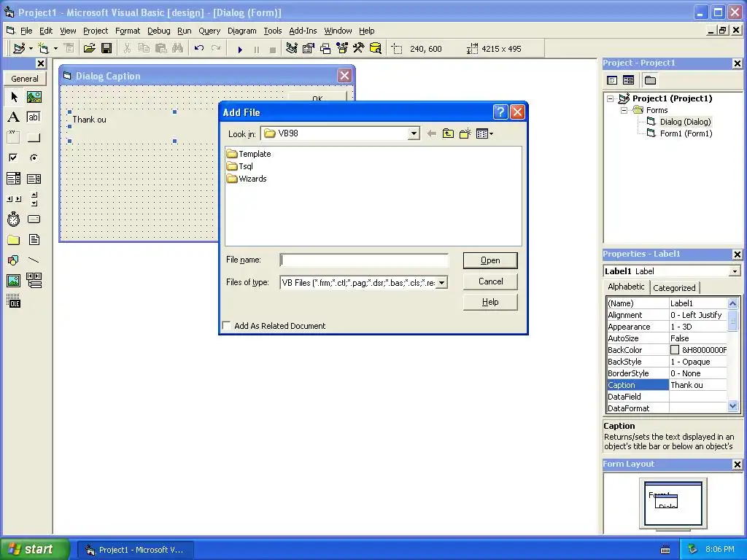This screenshot has height=560, width=747.
Task: Collapse the Forms folder node
Action: (624, 110)
